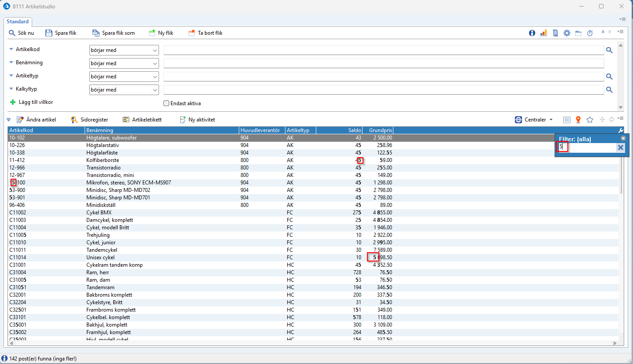This screenshot has width=633, height=364.
Task: Click the blue info icon in toolbar
Action: pyautogui.click(x=532, y=33)
